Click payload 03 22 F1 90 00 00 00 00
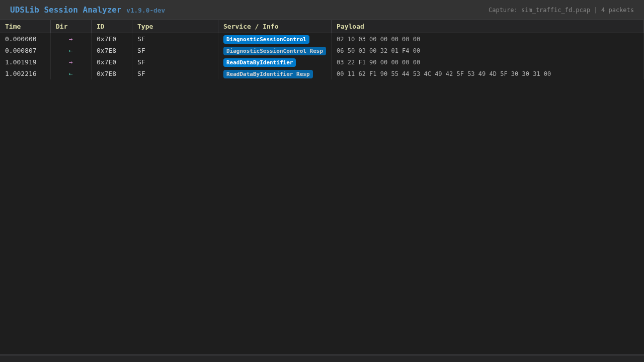The width and height of the screenshot is (644, 362). (378, 62)
